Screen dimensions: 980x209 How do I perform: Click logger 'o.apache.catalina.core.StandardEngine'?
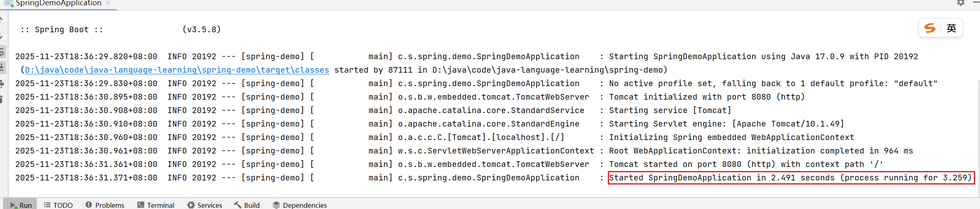point(489,124)
